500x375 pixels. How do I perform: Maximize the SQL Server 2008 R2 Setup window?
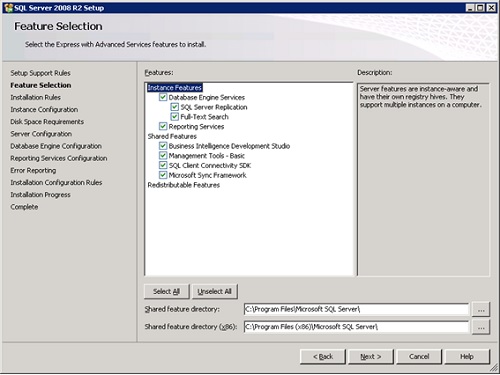point(480,8)
